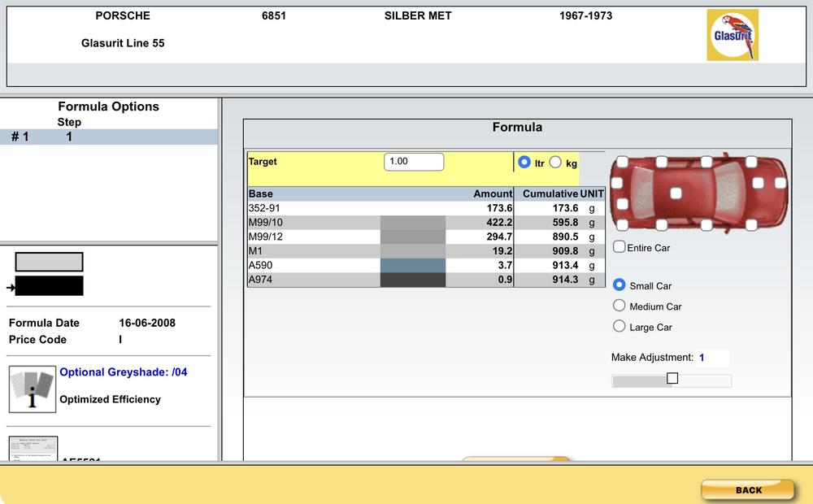Go back with the BACK button
The width and height of the screenshot is (813, 504).
pos(748,490)
